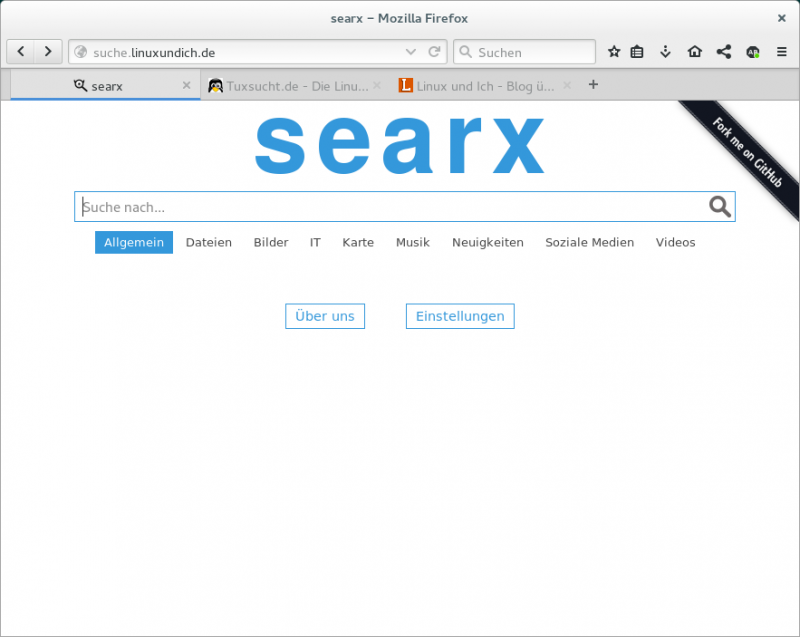Open the Einstellungen settings page
Viewport: 800px width, 637px height.
pyautogui.click(x=459, y=316)
